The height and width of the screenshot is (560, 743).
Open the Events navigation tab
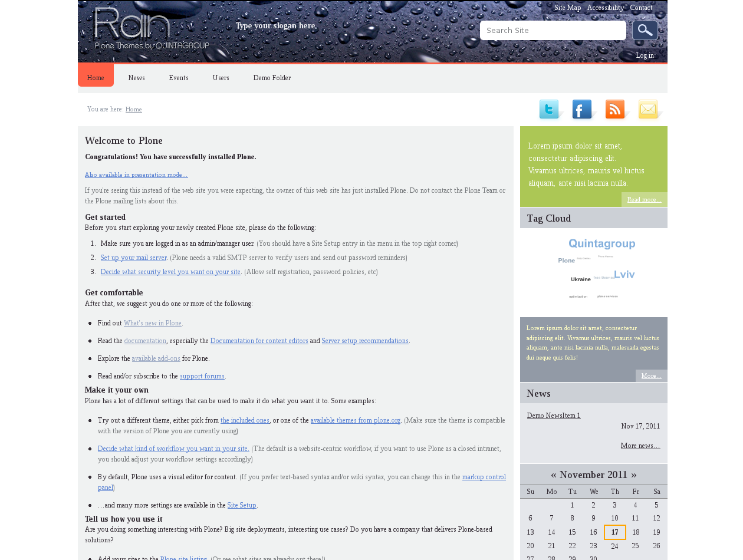[179, 78]
